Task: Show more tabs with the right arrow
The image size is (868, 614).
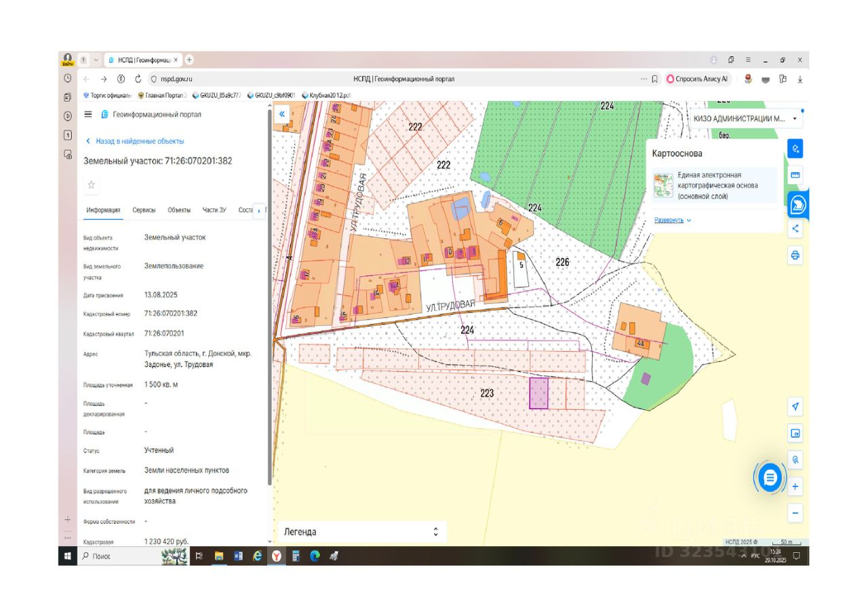Action: (x=258, y=211)
